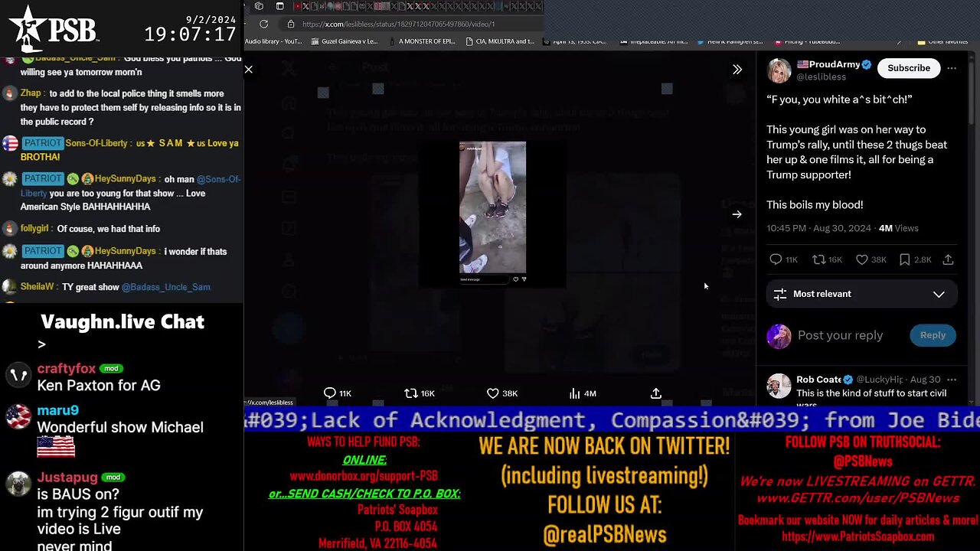Open more options on Rob Coates reply
Image resolution: width=980 pixels, height=551 pixels.
pos(952,380)
